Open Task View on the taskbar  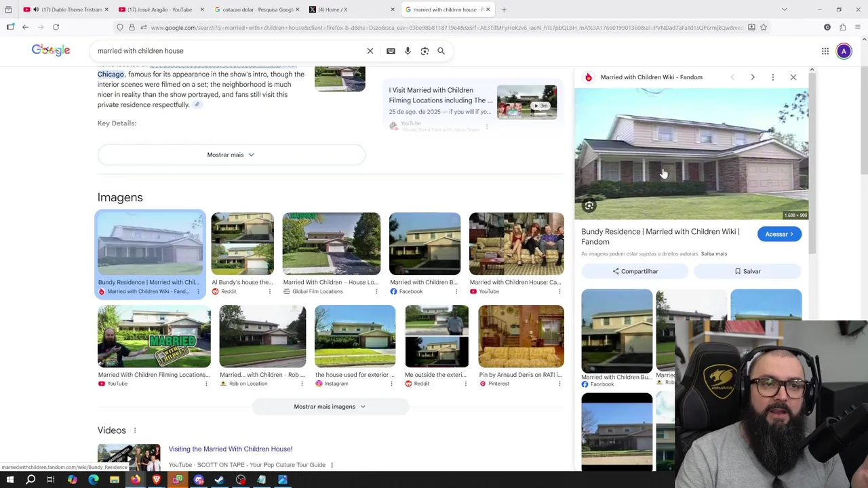[x=51, y=480]
